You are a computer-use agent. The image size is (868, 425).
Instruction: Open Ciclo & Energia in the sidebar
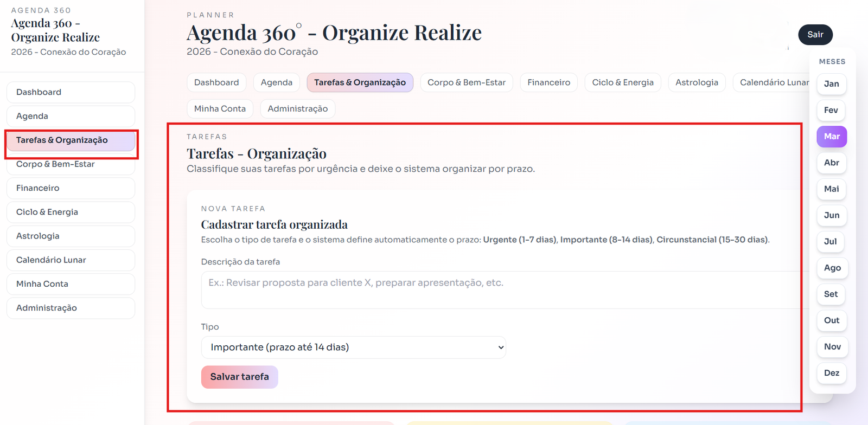point(71,212)
